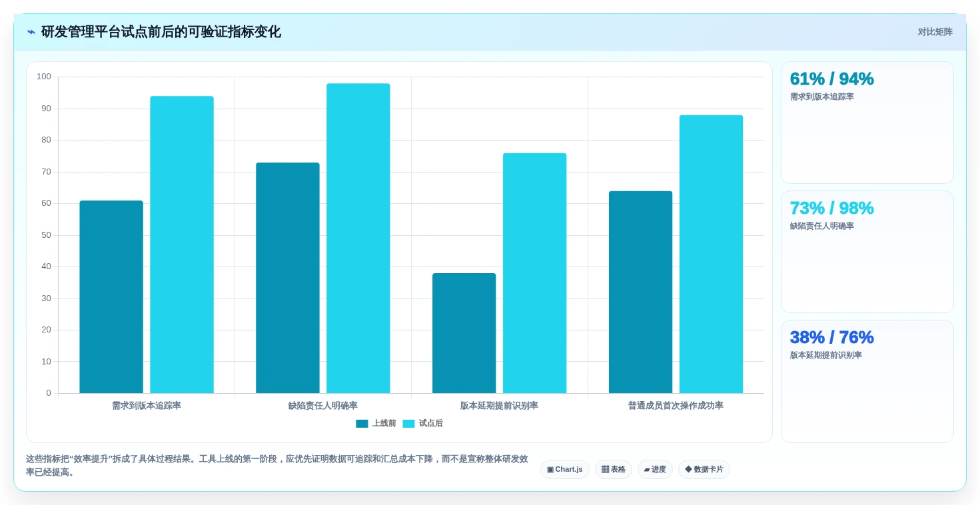The height and width of the screenshot is (505, 980).
Task: Select the 61% / 94% metric card
Action: click(867, 123)
